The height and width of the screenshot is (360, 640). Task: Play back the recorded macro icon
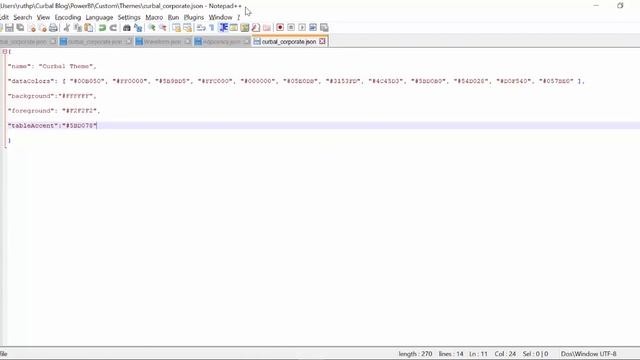[302, 28]
